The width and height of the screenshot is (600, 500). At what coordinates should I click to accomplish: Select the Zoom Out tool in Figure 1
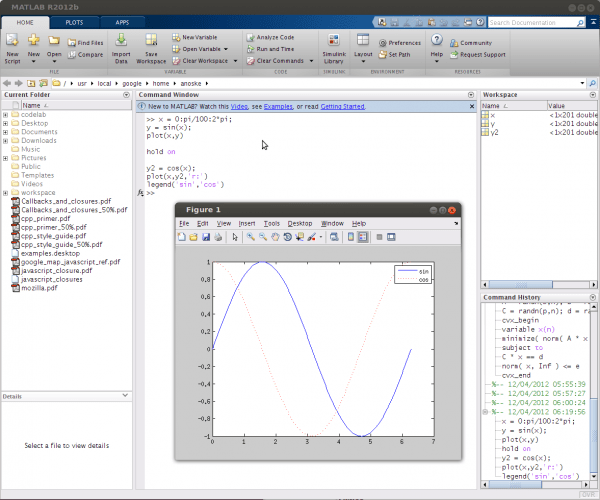click(263, 237)
